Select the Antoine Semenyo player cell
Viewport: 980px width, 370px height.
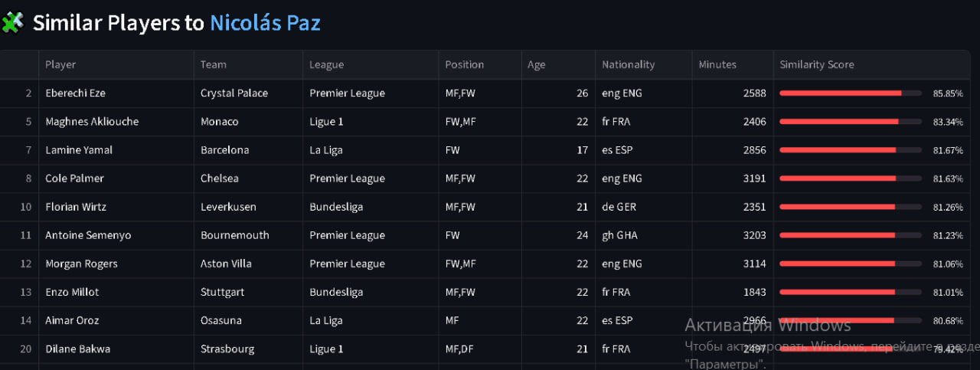coord(88,235)
